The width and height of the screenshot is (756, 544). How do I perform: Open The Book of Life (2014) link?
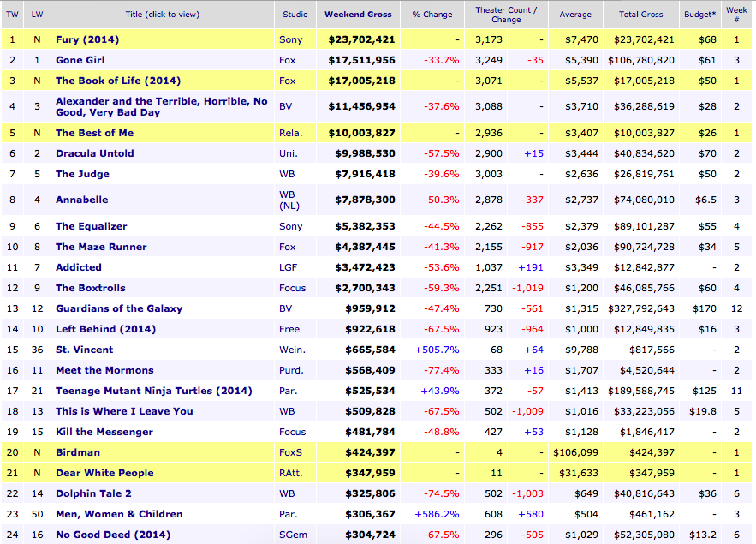point(118,81)
